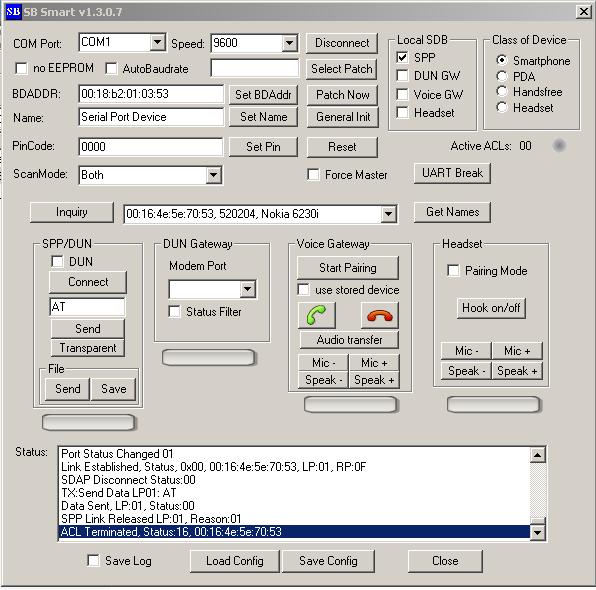Toggle the AutoBaudrate checkbox
The width and height of the screenshot is (596, 590).
pos(111,68)
